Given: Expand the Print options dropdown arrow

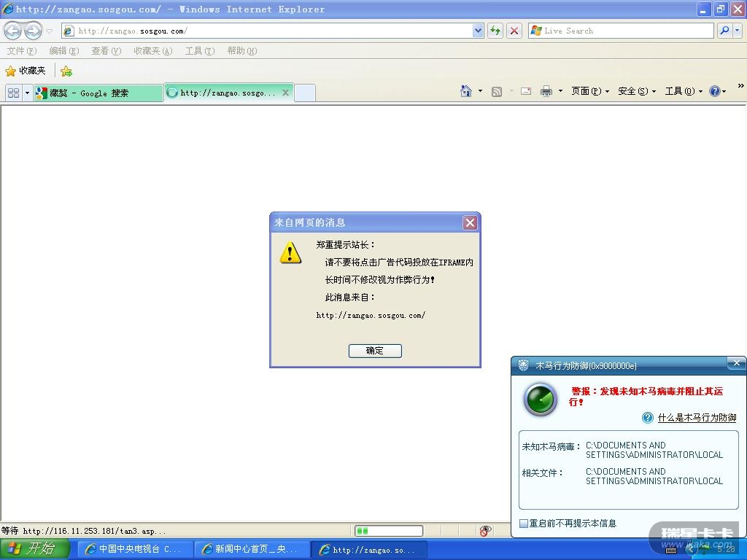Looking at the screenshot, I should (560, 91).
